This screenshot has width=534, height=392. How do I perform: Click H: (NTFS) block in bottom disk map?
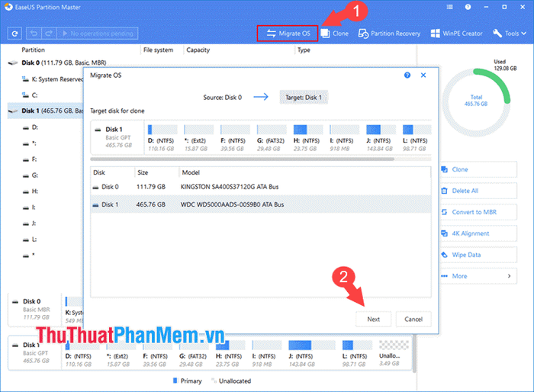pyautogui.click(x=230, y=354)
